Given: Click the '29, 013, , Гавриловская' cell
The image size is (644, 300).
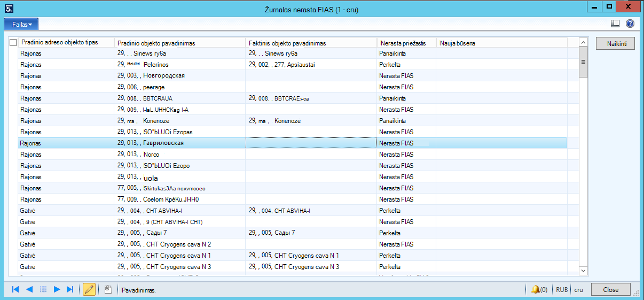Looking at the screenshot, I should [180, 143].
